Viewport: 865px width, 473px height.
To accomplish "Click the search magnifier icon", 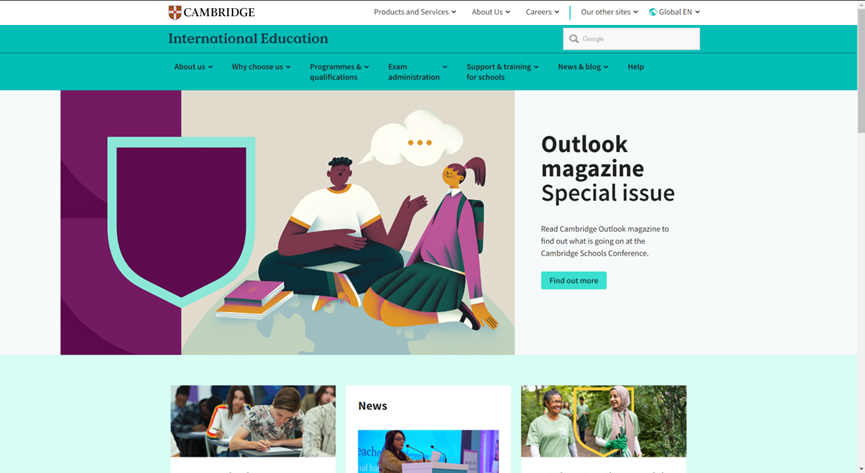I will coord(574,39).
